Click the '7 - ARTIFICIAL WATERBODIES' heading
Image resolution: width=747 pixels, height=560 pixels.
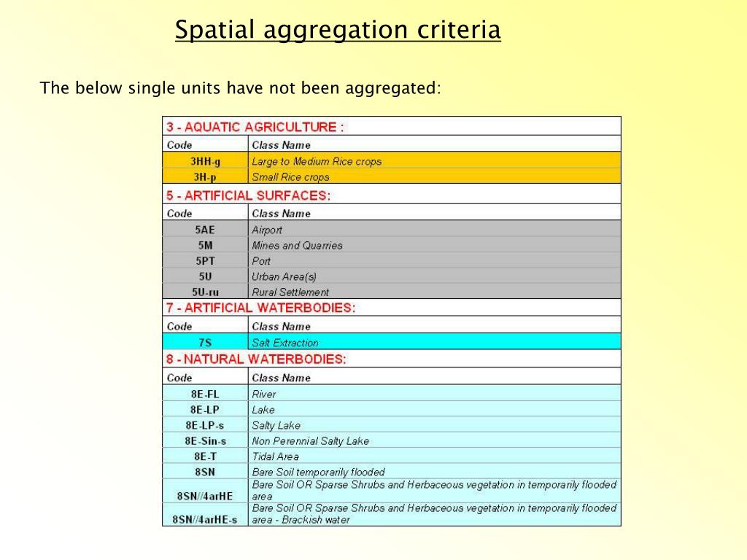(260, 308)
